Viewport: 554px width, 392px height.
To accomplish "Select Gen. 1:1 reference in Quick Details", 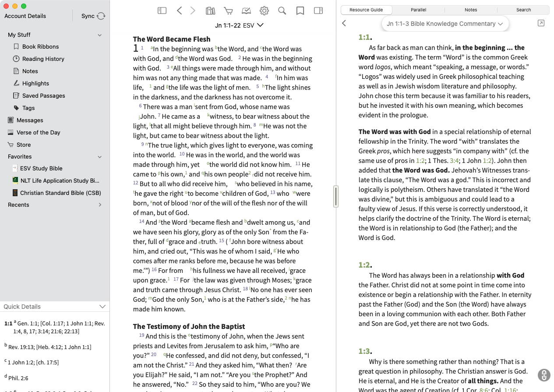I will coord(28,324).
